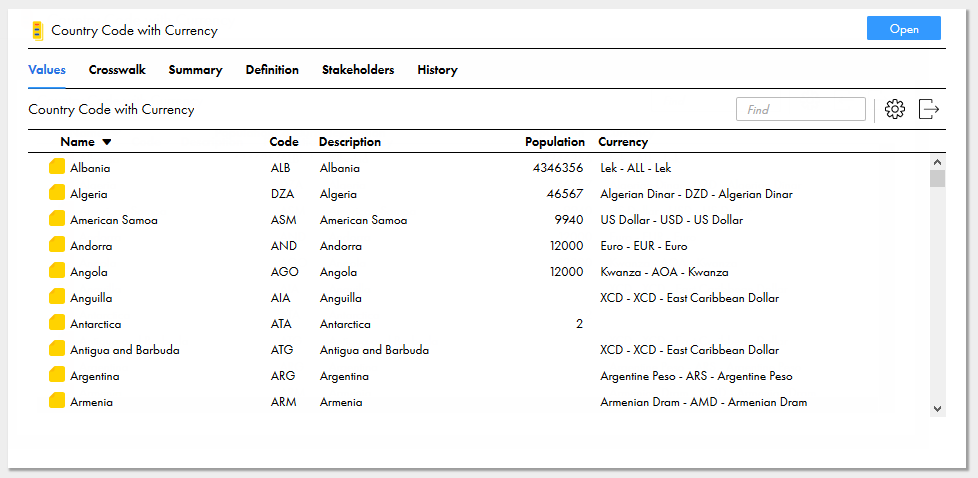978x478 pixels.
Task: Focus the Find search field
Action: [x=801, y=109]
